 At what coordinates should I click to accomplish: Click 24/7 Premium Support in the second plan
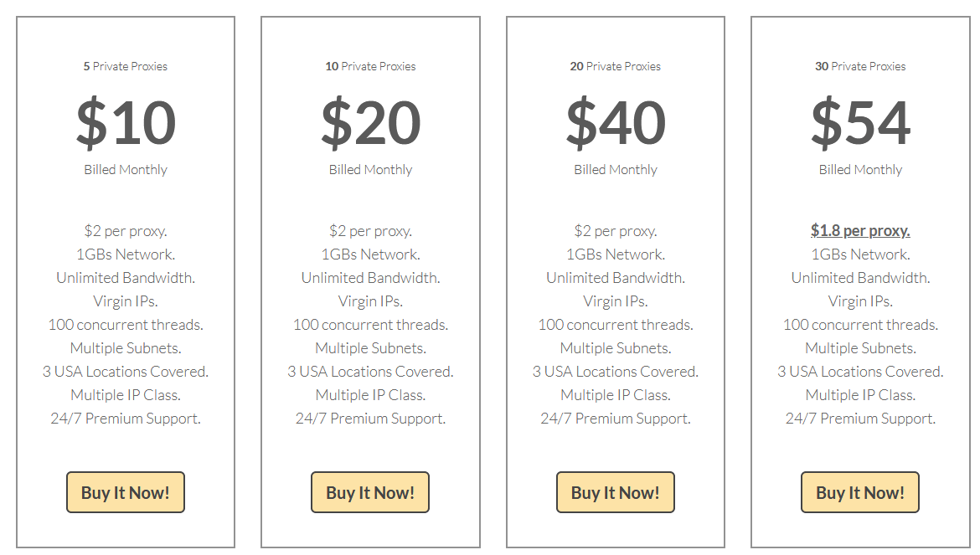point(370,418)
